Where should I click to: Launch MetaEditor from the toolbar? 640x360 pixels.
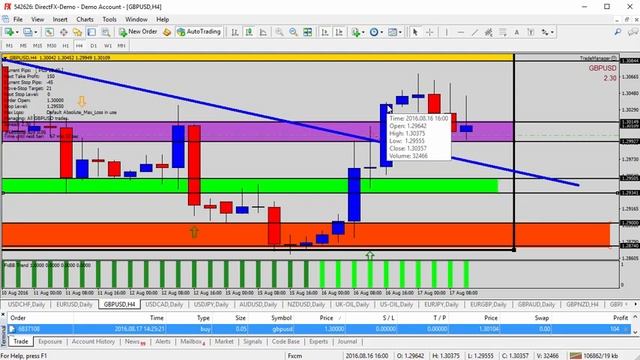167,32
